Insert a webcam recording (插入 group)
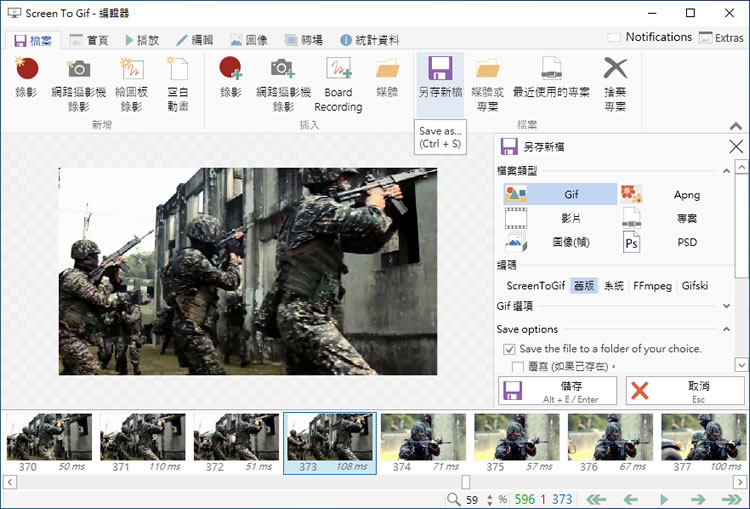 pyautogui.click(x=283, y=85)
